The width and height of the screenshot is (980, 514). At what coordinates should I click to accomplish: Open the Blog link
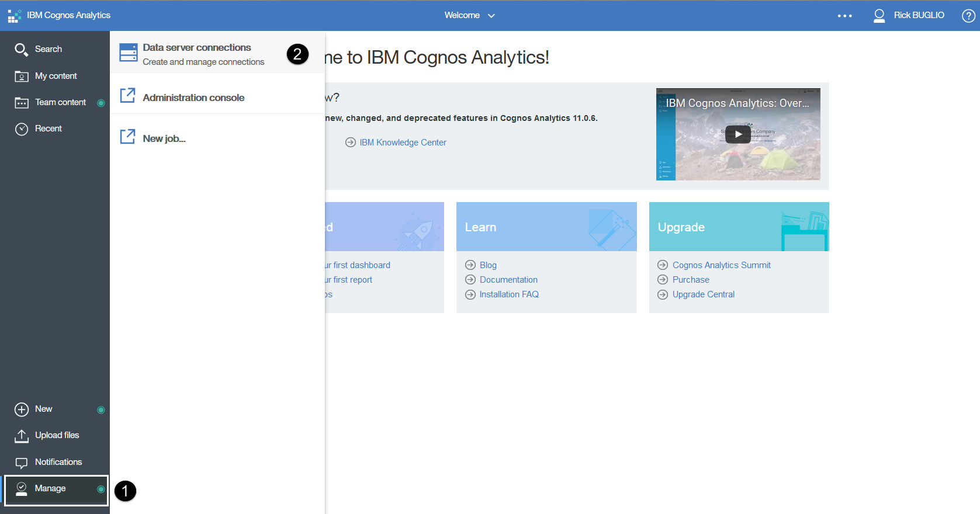click(488, 265)
